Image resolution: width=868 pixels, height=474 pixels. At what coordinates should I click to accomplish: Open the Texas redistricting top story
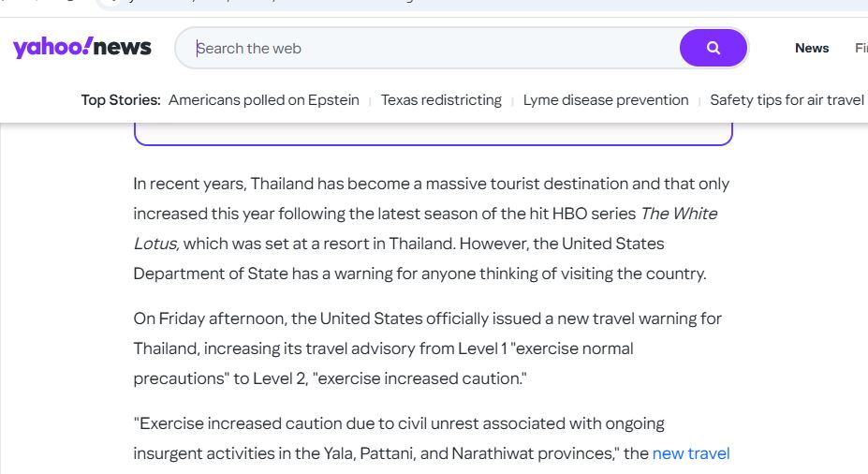(441, 100)
